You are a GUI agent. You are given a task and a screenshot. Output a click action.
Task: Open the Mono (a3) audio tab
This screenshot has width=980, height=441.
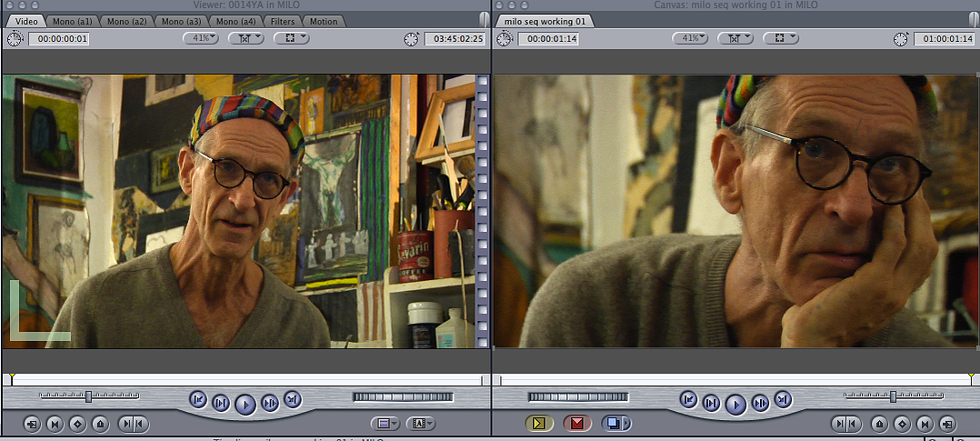click(181, 21)
